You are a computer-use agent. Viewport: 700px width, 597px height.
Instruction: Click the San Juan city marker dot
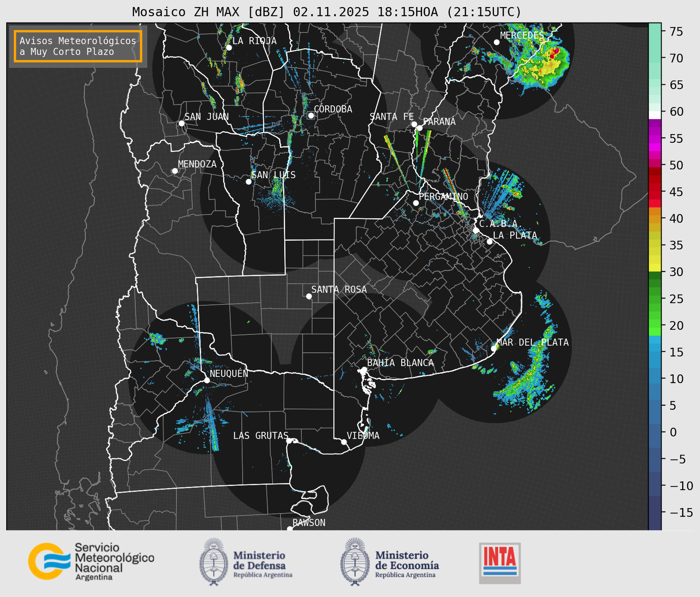click(x=181, y=123)
